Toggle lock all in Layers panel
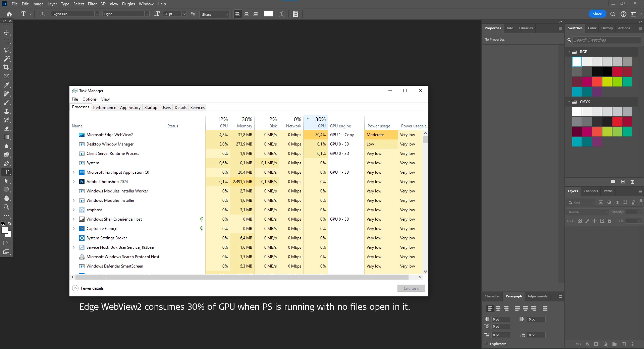The image size is (644, 349). click(609, 221)
